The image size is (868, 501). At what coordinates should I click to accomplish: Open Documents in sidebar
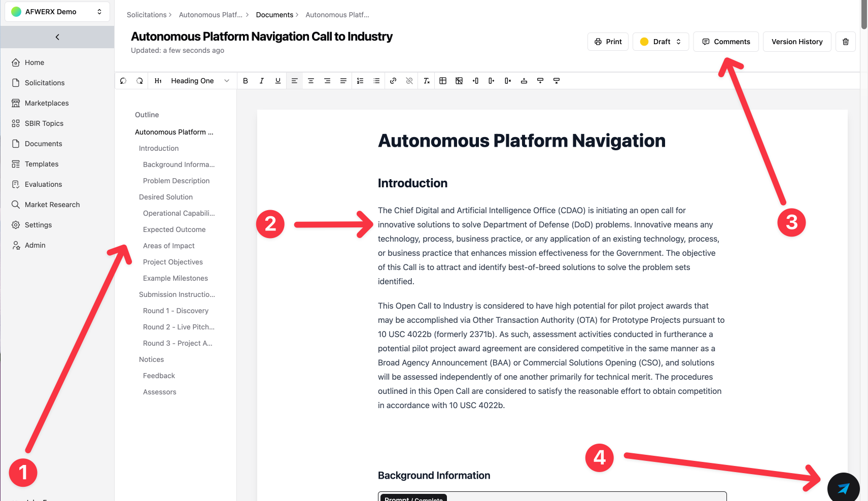(x=44, y=144)
